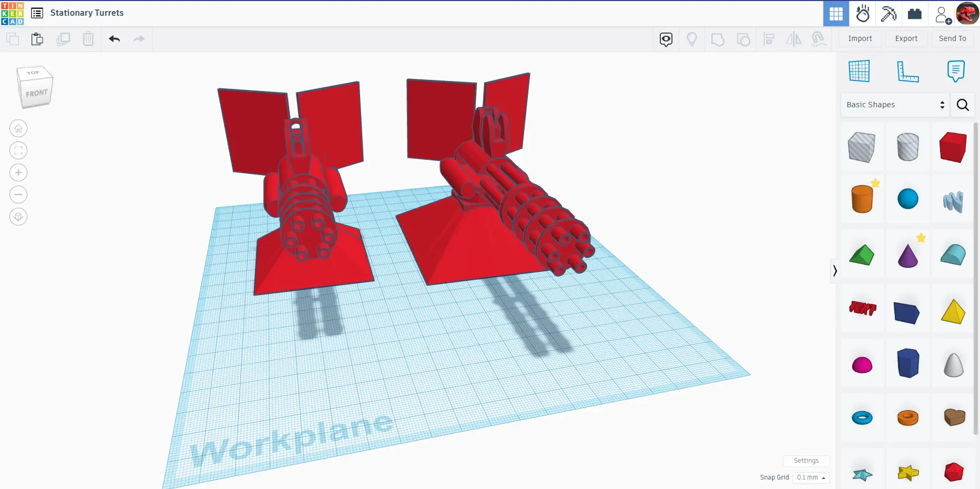Open the Export menu
Viewport: 980px width, 489px height.
click(x=906, y=38)
